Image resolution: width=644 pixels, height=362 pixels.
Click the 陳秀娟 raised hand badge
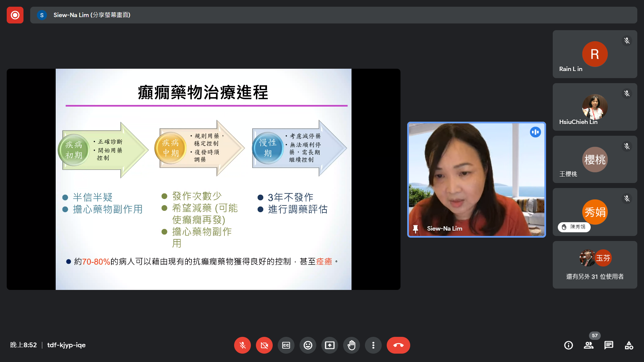point(574,227)
